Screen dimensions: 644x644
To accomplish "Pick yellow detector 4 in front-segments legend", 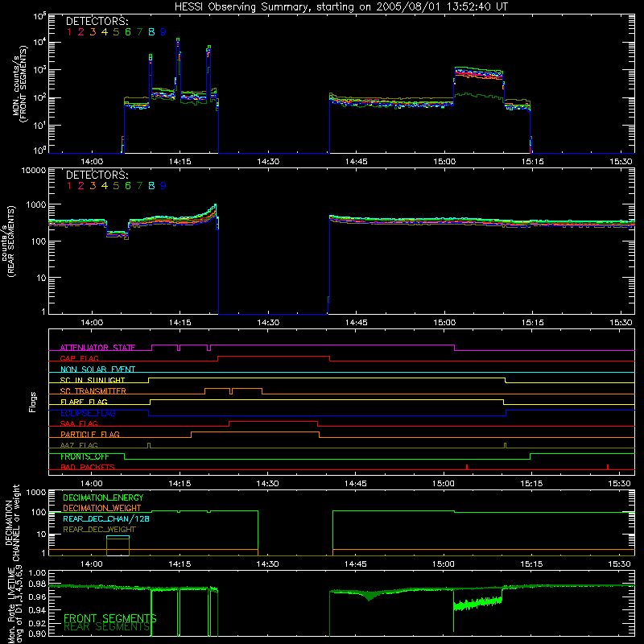I will pos(105,32).
